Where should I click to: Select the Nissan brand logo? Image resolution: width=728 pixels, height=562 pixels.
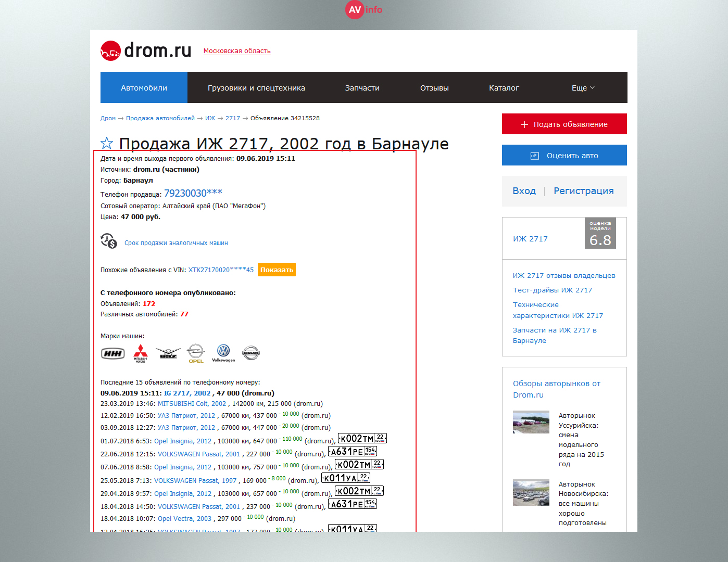251,353
